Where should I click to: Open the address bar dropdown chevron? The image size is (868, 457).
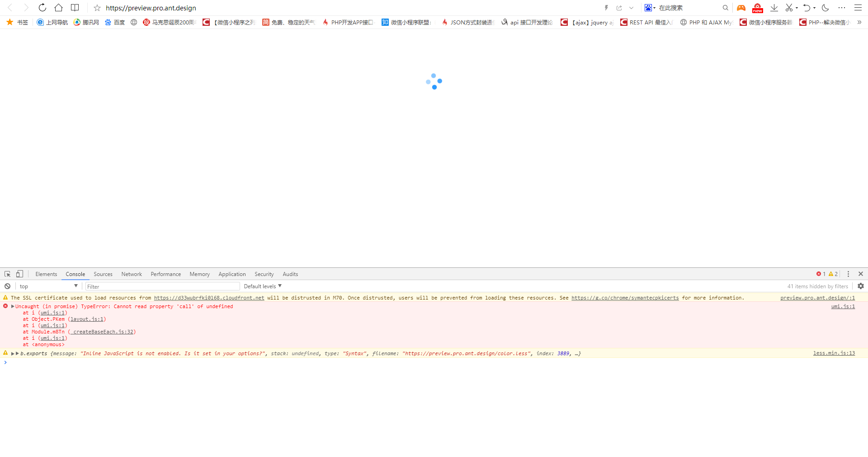[x=632, y=8]
